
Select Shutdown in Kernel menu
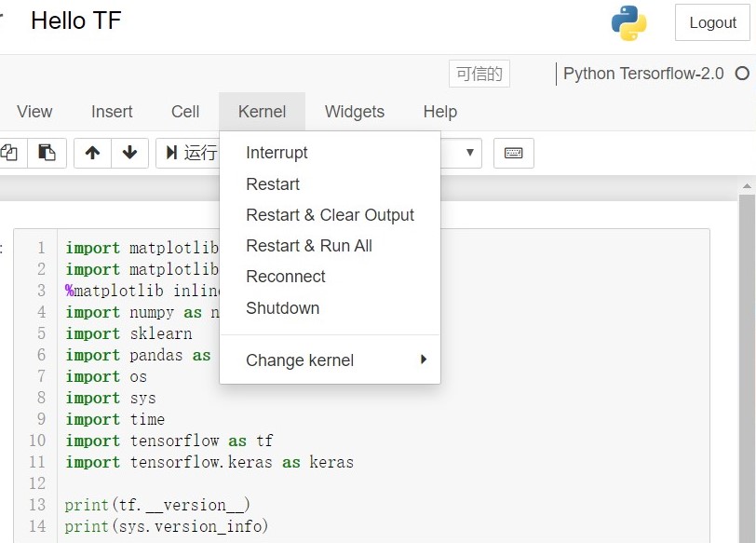pos(330,307)
